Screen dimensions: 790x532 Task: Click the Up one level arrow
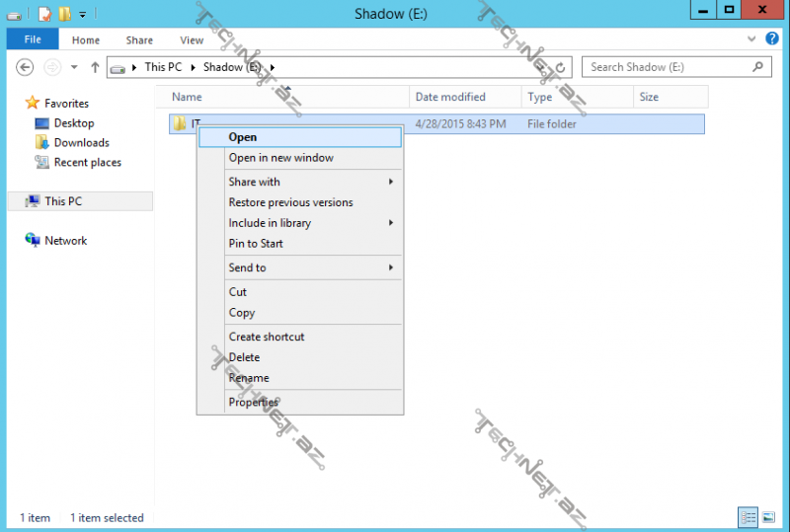pos(95,67)
